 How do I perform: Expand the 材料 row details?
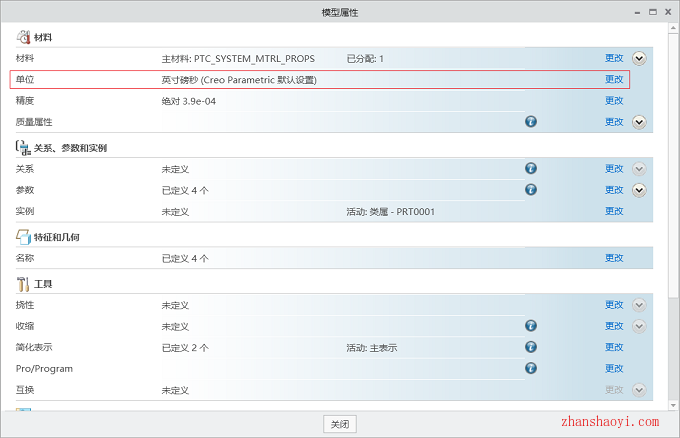[639, 59]
